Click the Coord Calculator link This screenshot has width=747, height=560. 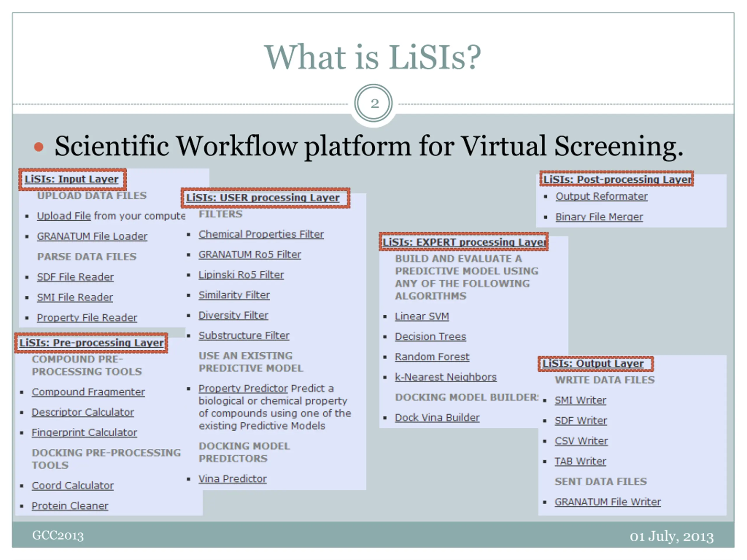pos(73,485)
